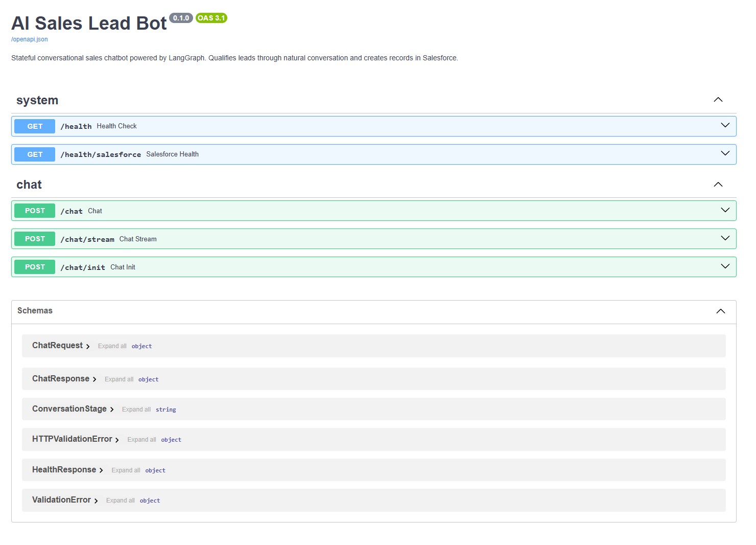Click the POST badge on /chat/init
756x545 pixels.
pyautogui.click(x=34, y=266)
